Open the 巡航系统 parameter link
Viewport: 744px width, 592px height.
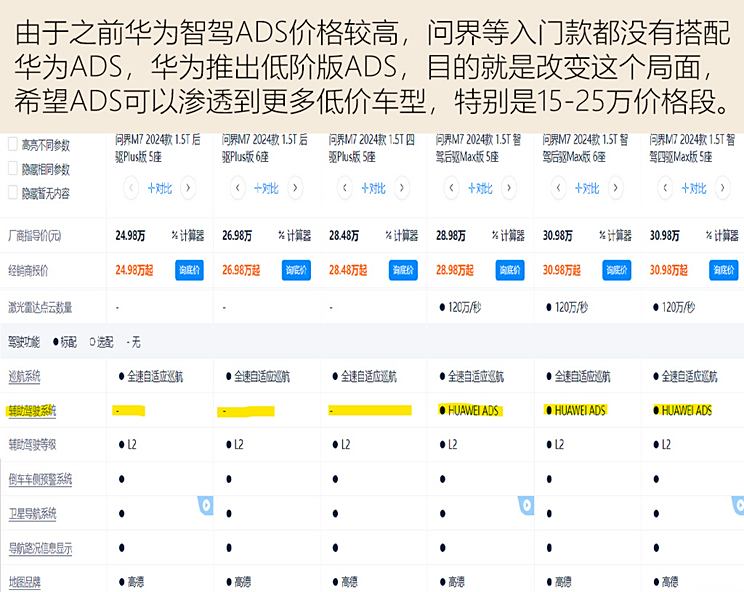pyautogui.click(x=24, y=377)
